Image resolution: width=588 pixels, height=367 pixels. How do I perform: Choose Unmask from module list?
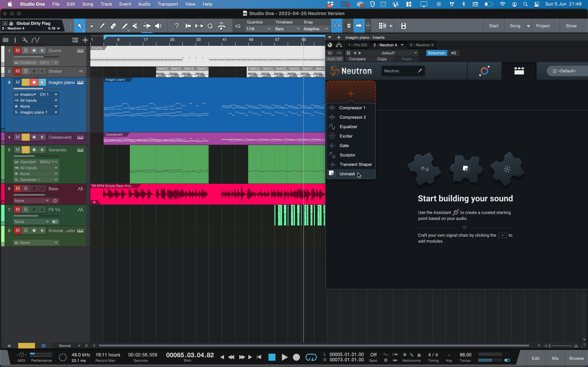click(x=347, y=174)
